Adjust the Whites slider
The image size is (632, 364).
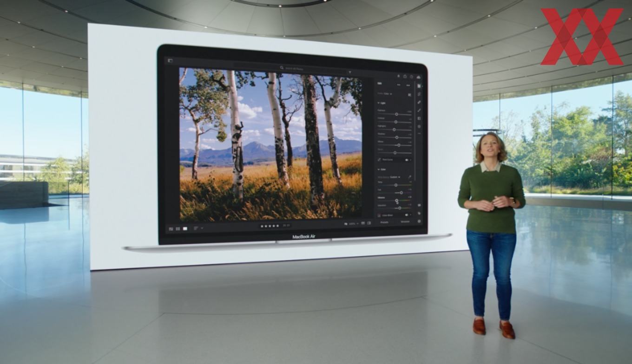click(x=395, y=145)
